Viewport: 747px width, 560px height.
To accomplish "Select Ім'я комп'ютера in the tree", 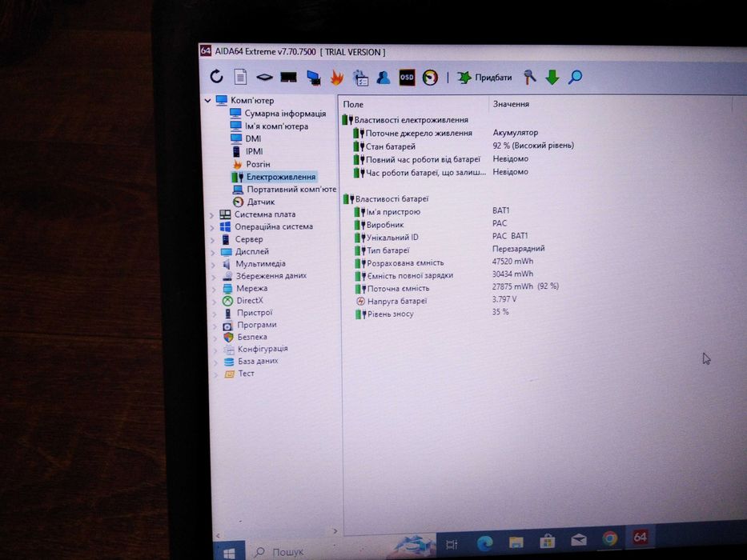I will (269, 126).
